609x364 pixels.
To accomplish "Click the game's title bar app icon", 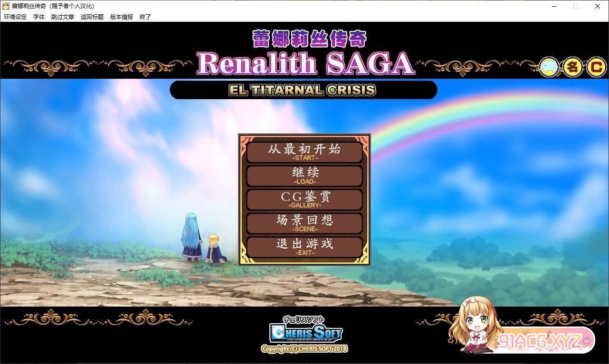I will pos(6,6).
